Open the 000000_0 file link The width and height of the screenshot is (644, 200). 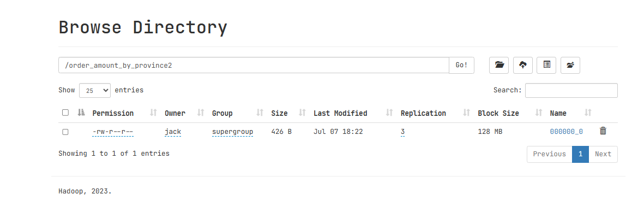point(567,132)
